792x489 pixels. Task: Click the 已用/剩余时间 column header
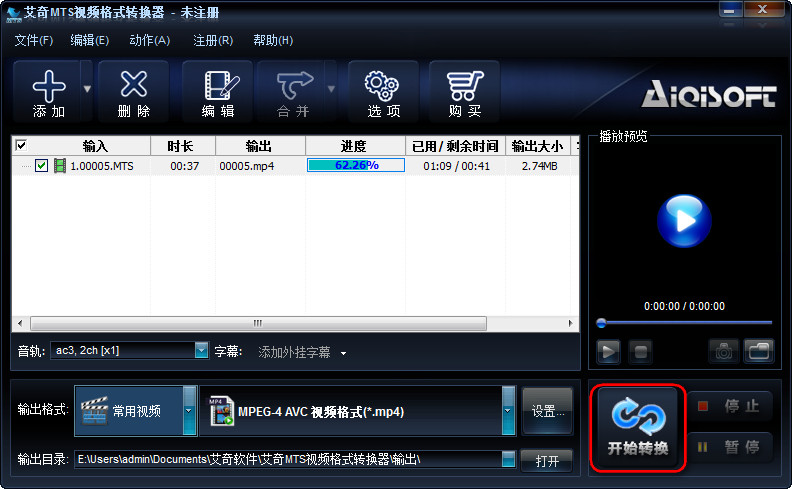[456, 146]
